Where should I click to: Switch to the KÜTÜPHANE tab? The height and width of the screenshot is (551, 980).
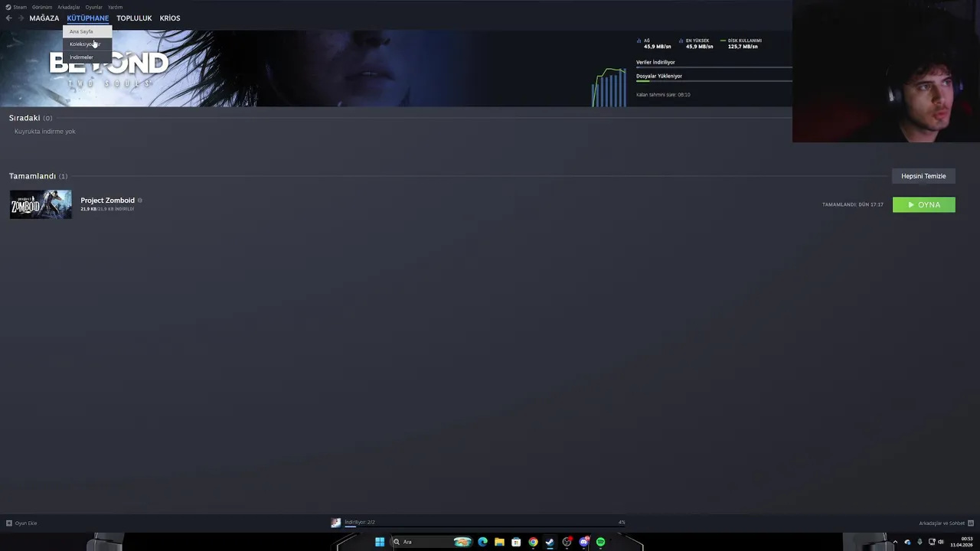(87, 18)
